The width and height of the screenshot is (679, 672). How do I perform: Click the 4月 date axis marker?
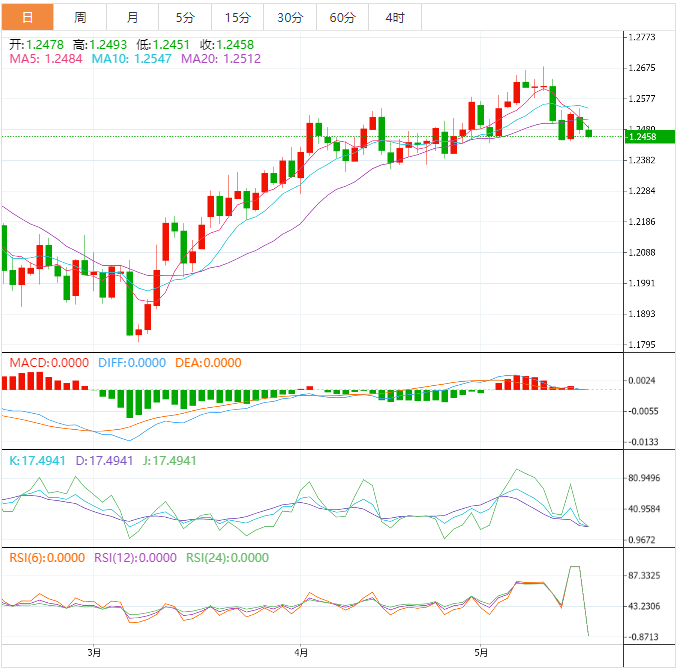(304, 653)
